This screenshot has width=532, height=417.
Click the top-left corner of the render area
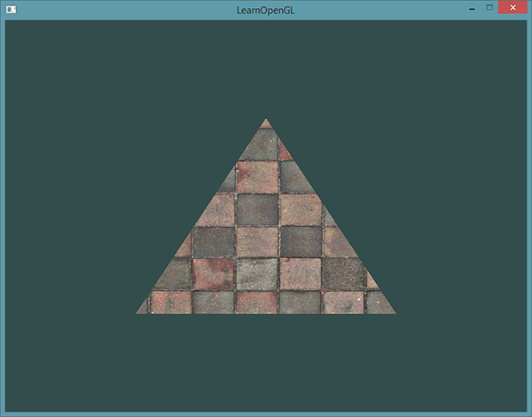[x=7, y=22]
